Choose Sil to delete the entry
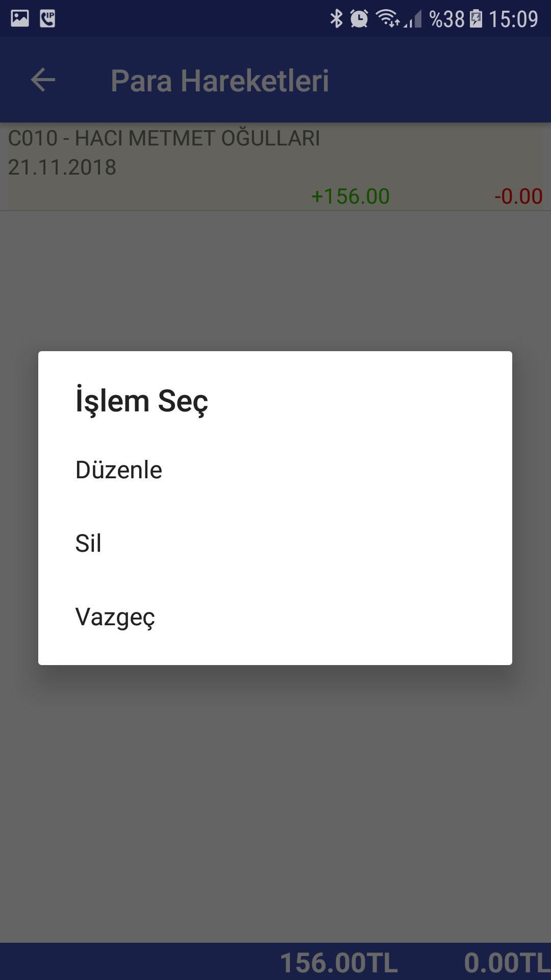 click(x=275, y=543)
